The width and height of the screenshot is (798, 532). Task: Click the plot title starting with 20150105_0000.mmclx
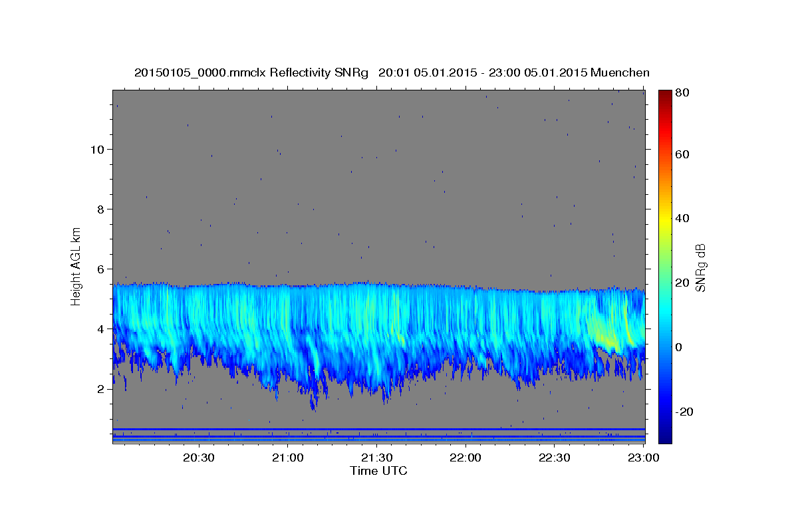click(392, 72)
